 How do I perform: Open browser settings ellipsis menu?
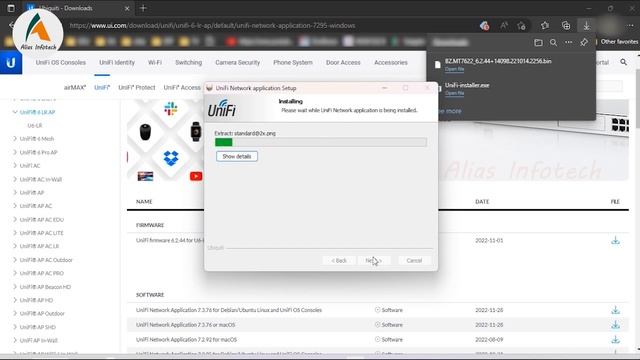pyautogui.click(x=631, y=26)
